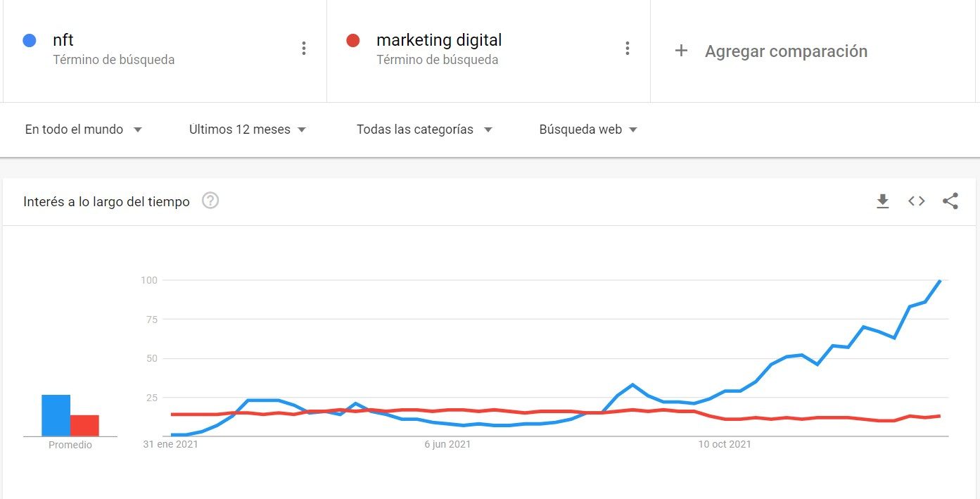The height and width of the screenshot is (499, 980).
Task: Click the nft line peak at 100
Action: tap(939, 281)
